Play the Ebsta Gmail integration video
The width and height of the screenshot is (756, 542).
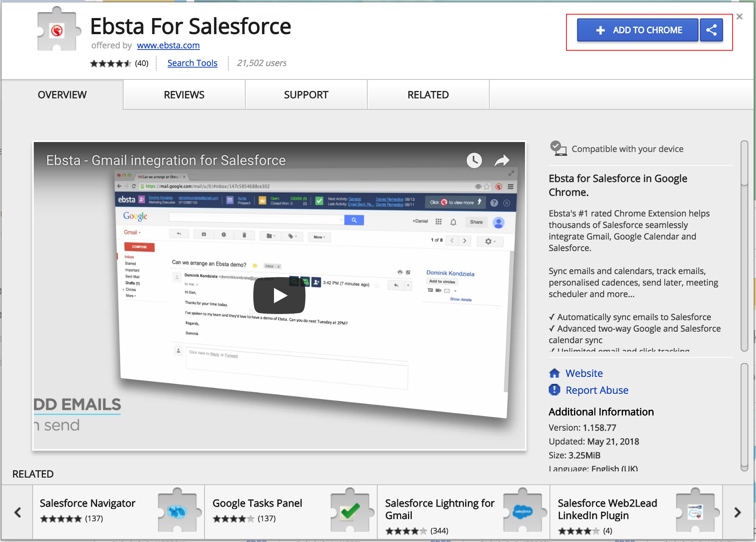click(279, 296)
